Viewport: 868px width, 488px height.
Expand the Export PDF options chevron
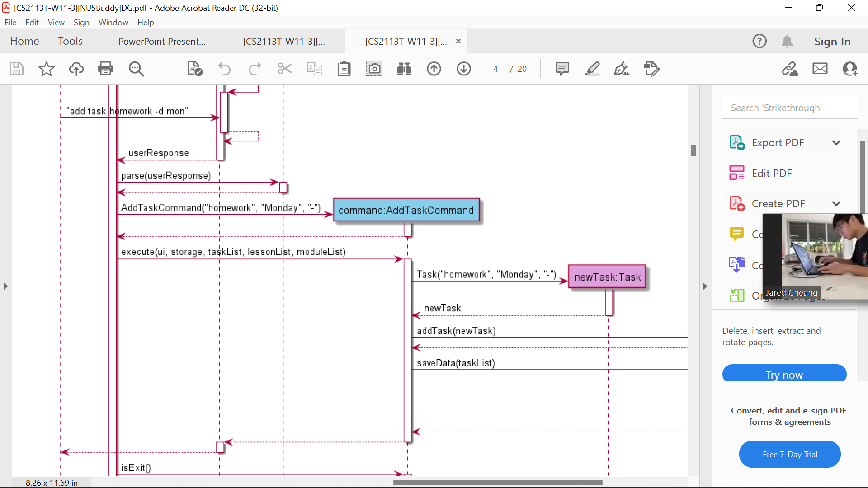click(836, 143)
